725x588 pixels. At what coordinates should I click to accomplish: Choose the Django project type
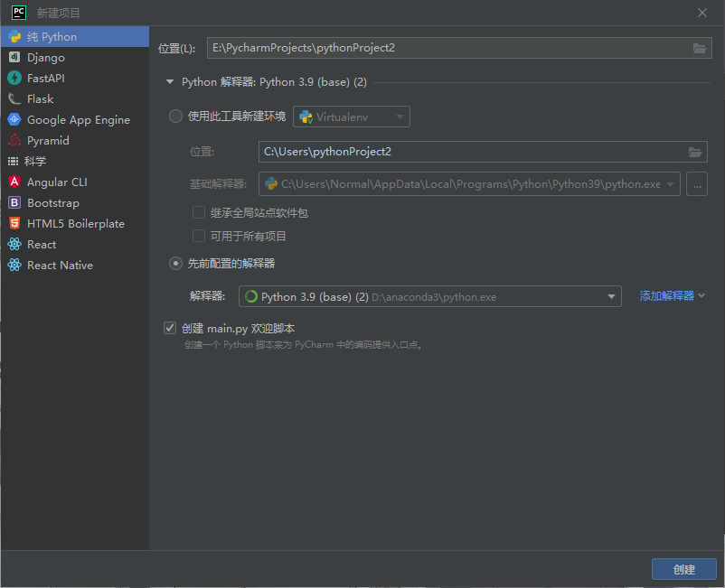pyautogui.click(x=75, y=57)
